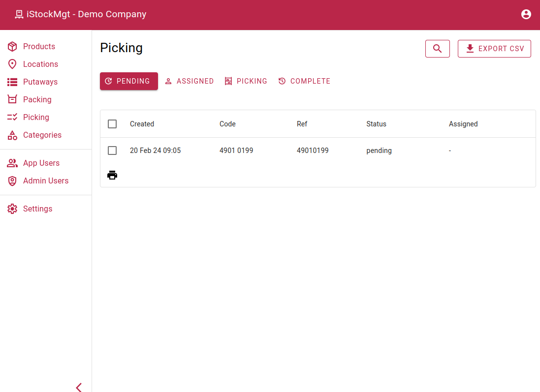The image size is (540, 392).
Task: Open the Complete tab
Action: click(304, 81)
